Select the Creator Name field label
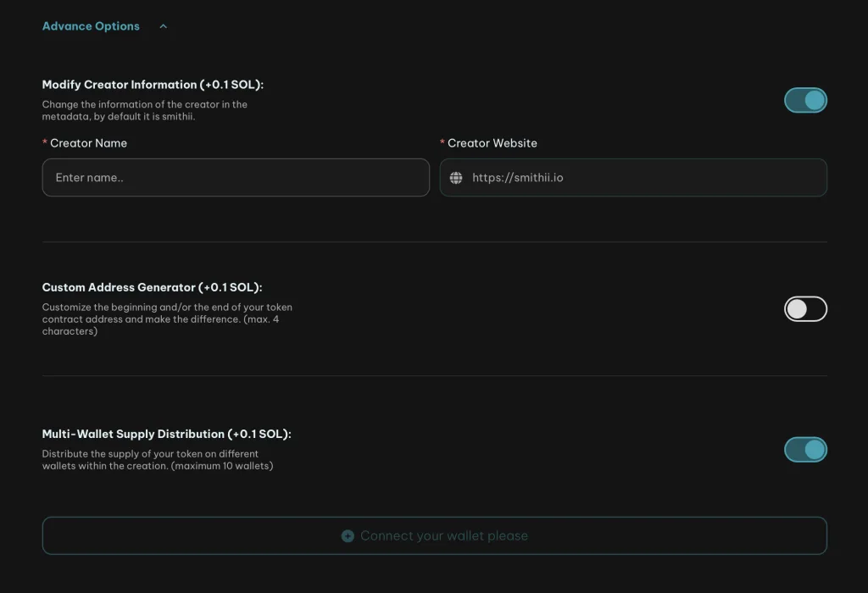 coord(88,143)
